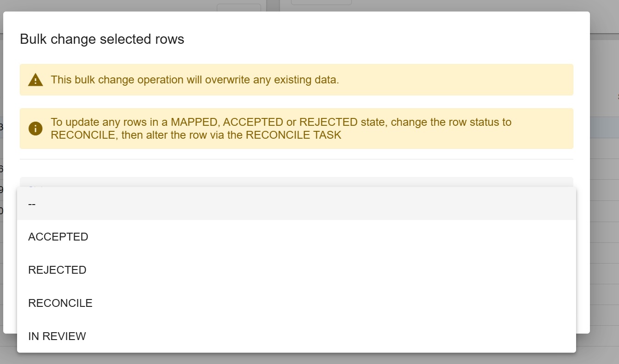Screen dimensions: 619x364
Task: Click the dimmed outlined button above dialog right
Action: (321, 2)
